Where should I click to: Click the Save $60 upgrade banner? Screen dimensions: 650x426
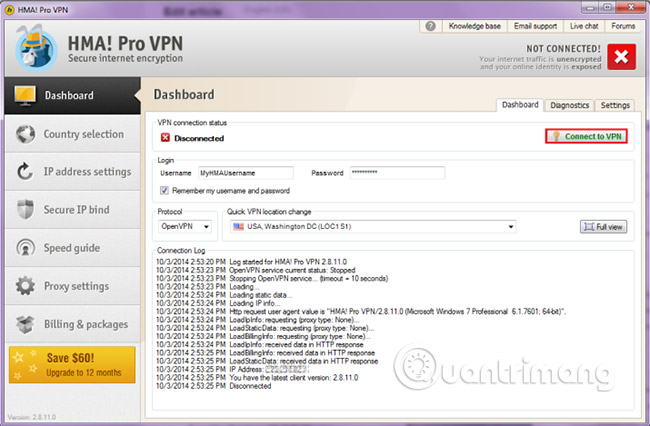click(72, 365)
